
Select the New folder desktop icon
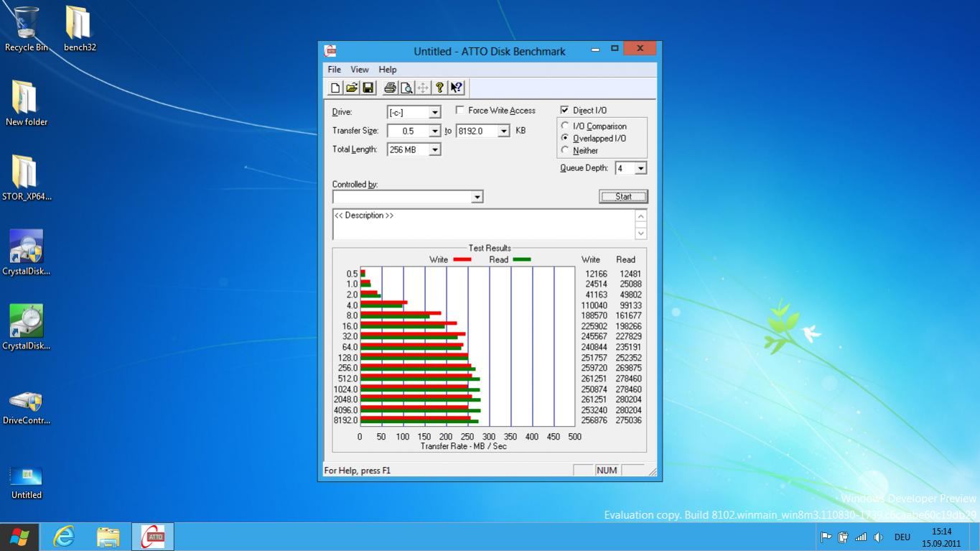point(27,103)
